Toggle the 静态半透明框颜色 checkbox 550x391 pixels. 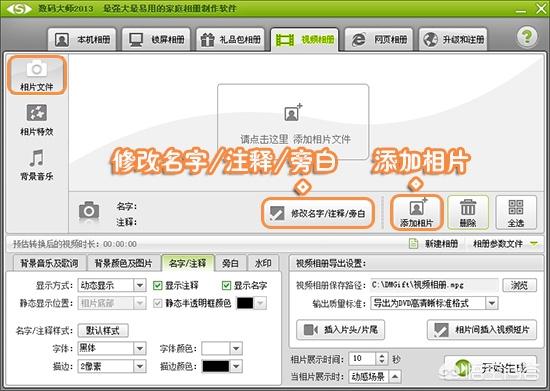pyautogui.click(x=157, y=303)
